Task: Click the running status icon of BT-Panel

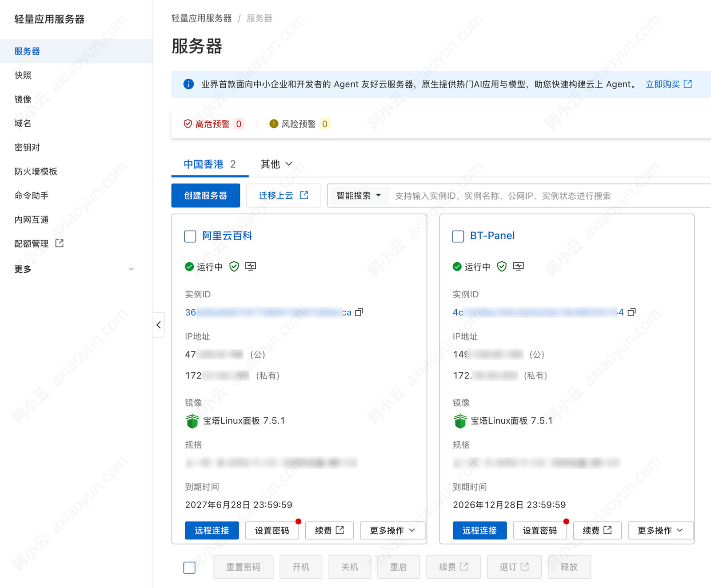Action: [457, 267]
